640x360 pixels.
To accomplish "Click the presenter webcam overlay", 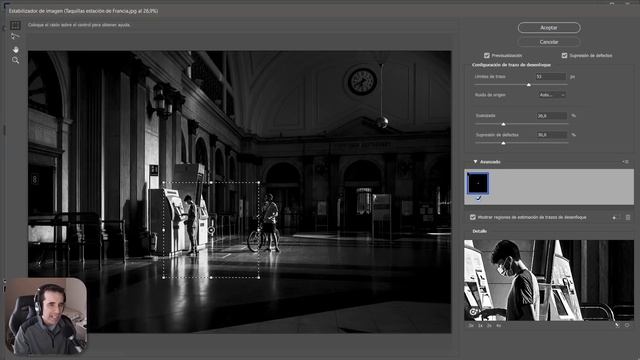I will point(46,316).
